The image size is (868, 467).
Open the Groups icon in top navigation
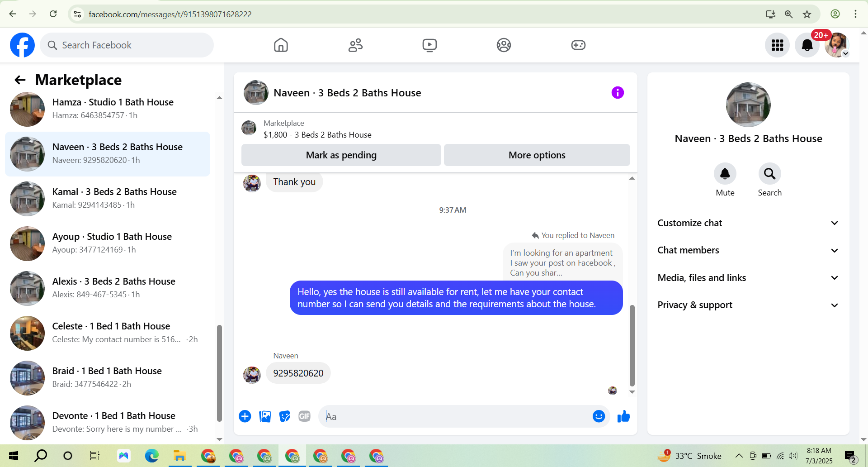(504, 45)
